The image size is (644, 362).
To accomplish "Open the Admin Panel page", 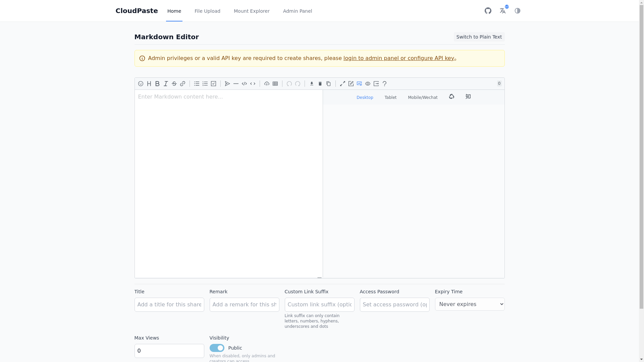I will (298, 11).
